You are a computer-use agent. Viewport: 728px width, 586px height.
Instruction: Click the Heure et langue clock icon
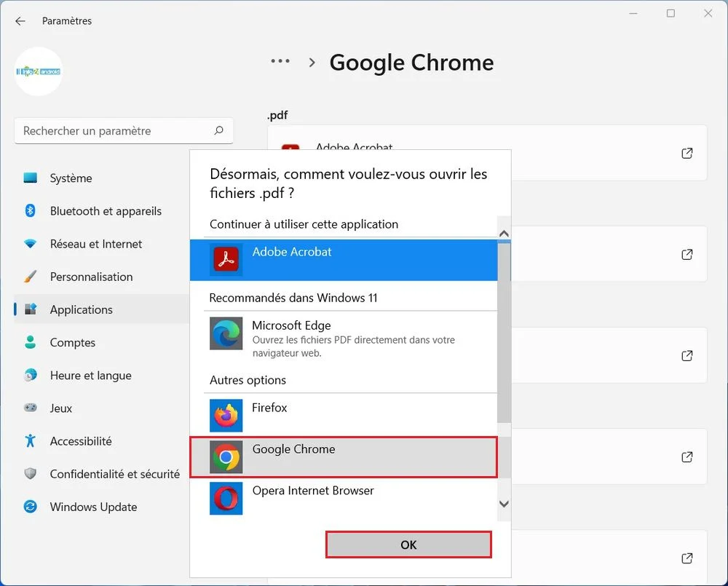pyautogui.click(x=30, y=375)
